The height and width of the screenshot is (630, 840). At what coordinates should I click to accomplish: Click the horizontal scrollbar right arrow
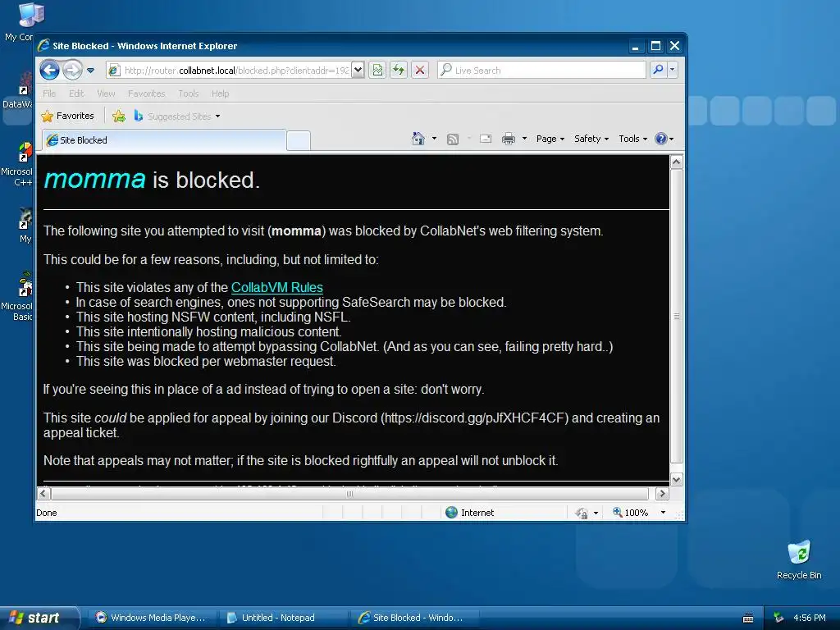(x=662, y=493)
